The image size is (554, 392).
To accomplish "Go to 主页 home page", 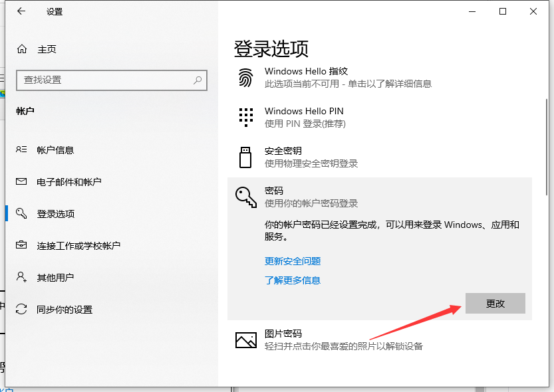I will pos(47,49).
